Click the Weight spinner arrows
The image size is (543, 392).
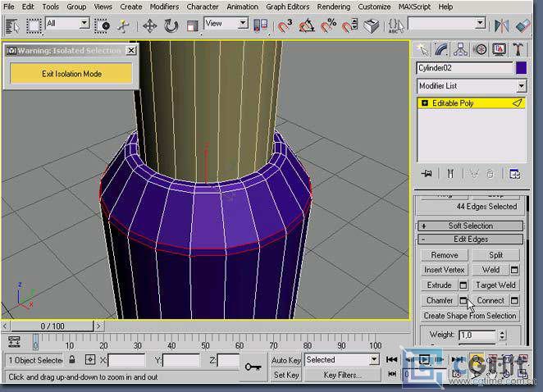tap(502, 335)
